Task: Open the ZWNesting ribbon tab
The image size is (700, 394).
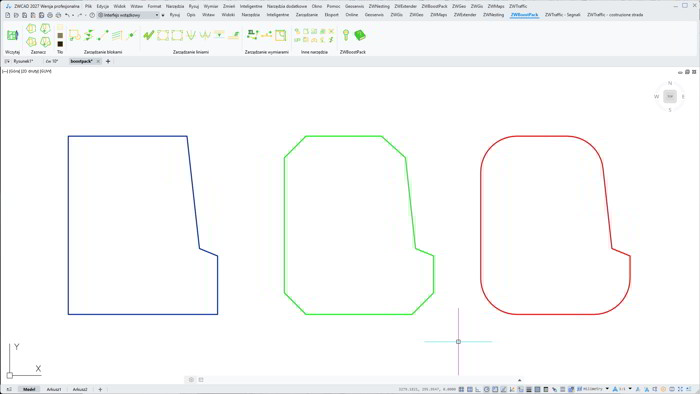Action: [x=493, y=15]
